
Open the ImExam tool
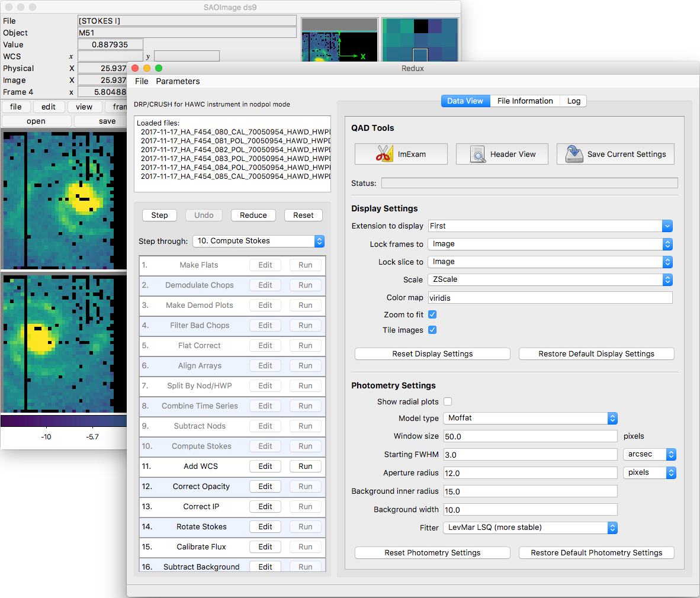click(x=401, y=154)
